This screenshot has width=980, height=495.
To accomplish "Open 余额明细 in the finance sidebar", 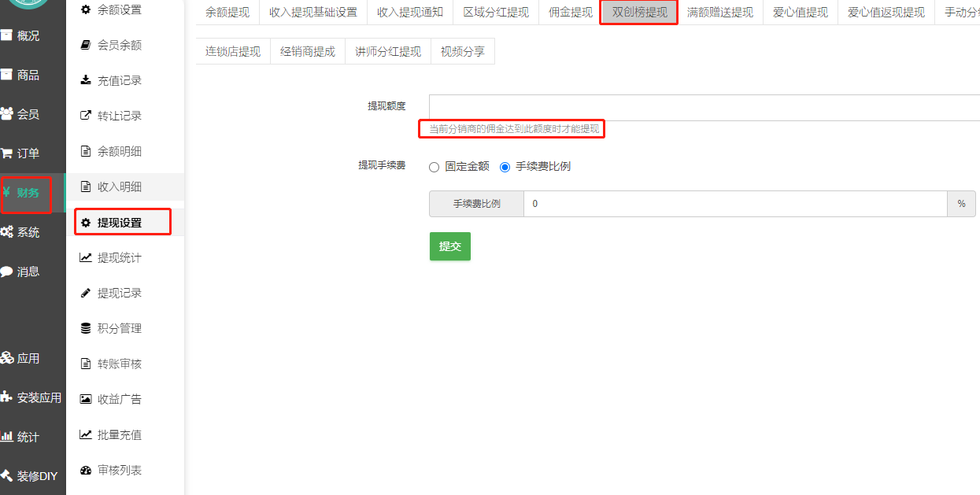I will click(120, 151).
